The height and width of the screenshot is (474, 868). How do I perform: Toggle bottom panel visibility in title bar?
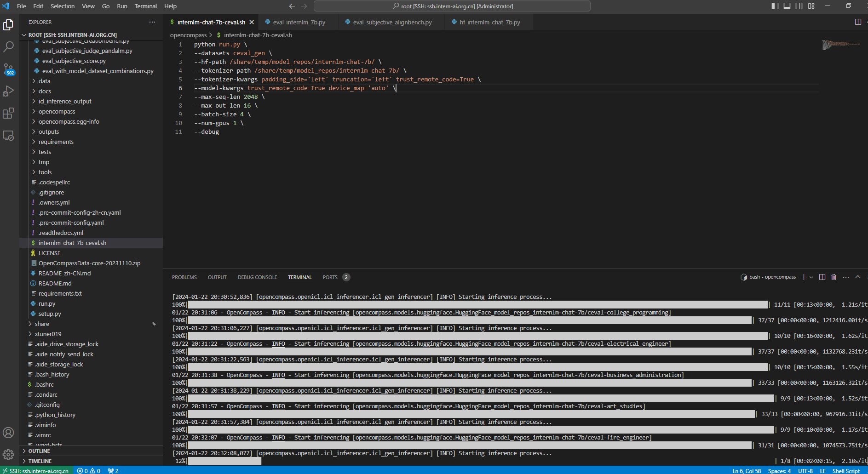(787, 6)
